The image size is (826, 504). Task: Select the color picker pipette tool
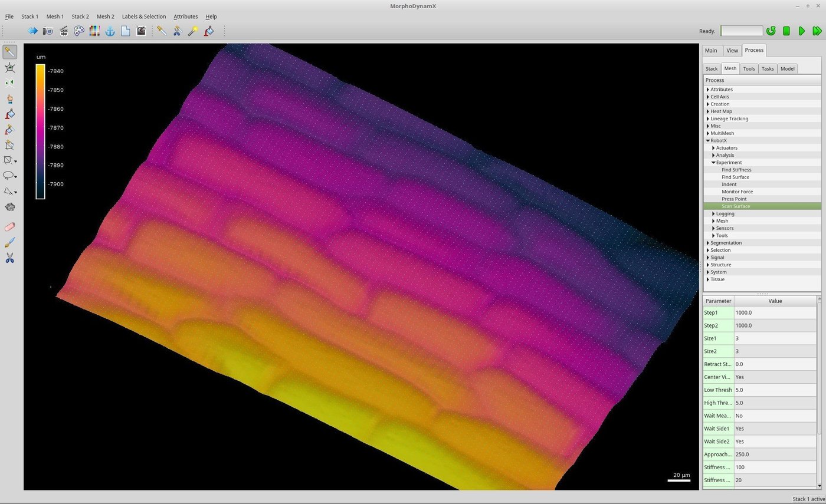click(161, 31)
